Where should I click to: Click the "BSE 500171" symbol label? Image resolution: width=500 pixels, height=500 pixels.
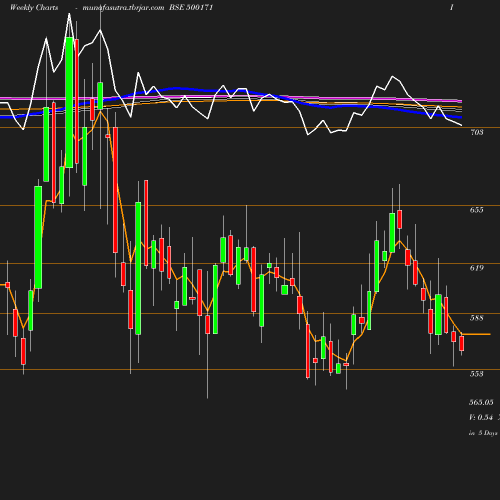tap(191, 7)
